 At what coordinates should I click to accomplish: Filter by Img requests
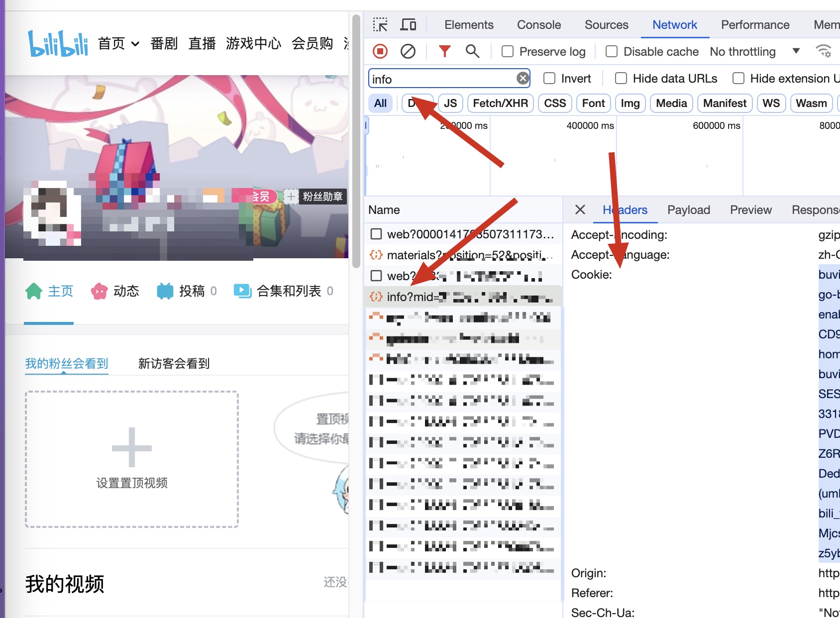pos(630,103)
